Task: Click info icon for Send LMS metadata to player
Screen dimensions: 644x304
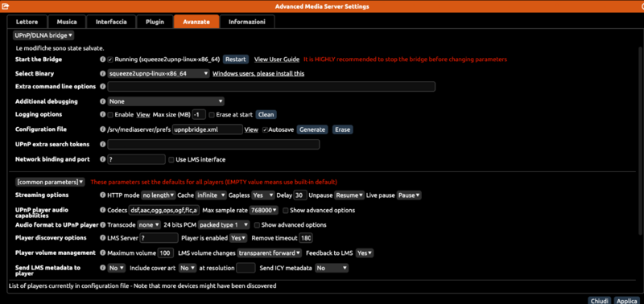Action: tap(103, 268)
